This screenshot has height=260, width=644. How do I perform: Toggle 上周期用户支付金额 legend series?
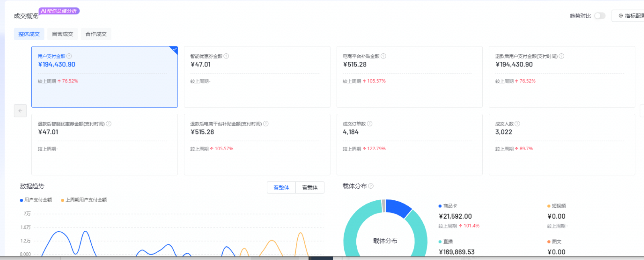84,200
